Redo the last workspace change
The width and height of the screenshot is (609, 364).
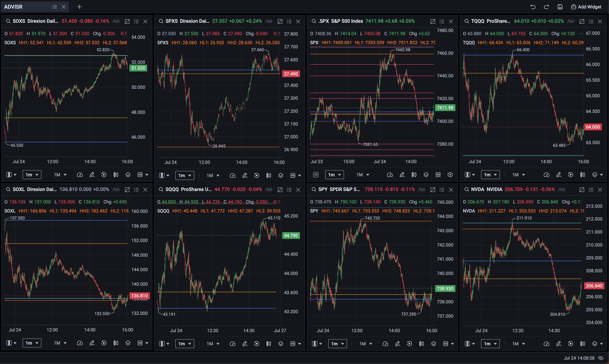pos(546,7)
